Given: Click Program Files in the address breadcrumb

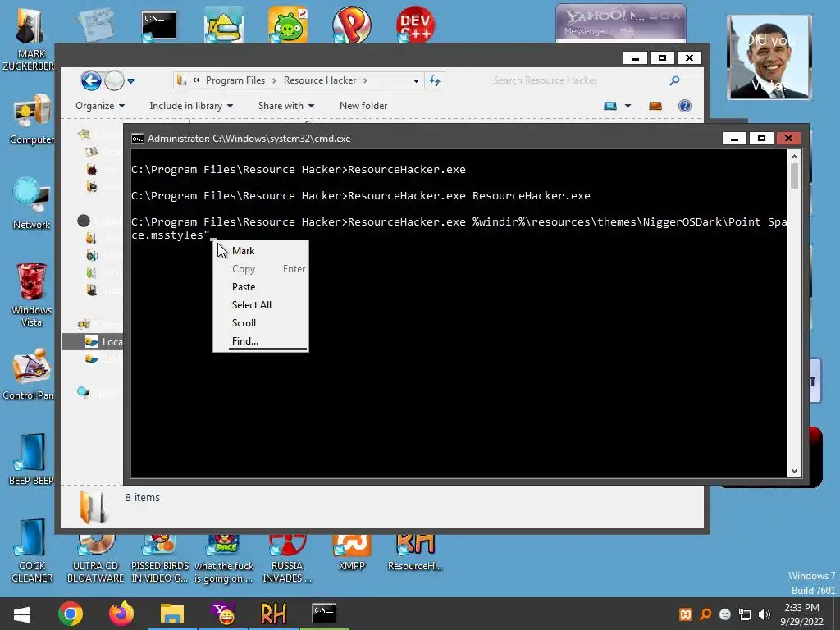Looking at the screenshot, I should [235, 80].
